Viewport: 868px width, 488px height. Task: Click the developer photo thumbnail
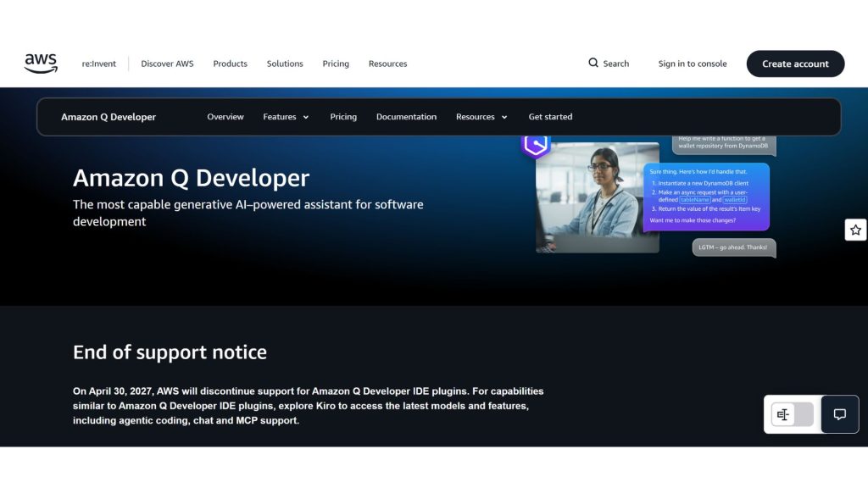pos(598,197)
